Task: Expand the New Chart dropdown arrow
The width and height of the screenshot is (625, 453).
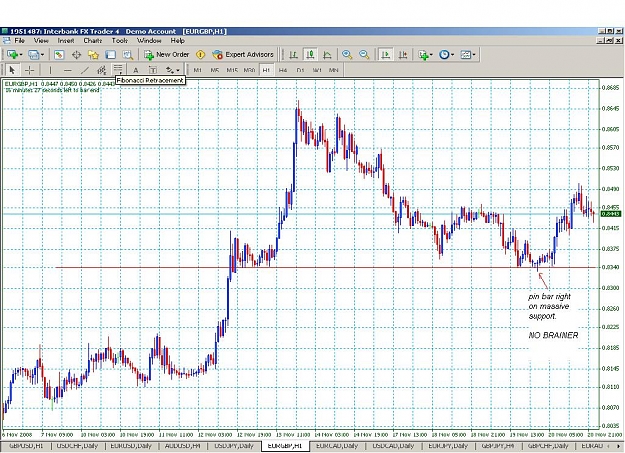Action: click(x=20, y=55)
